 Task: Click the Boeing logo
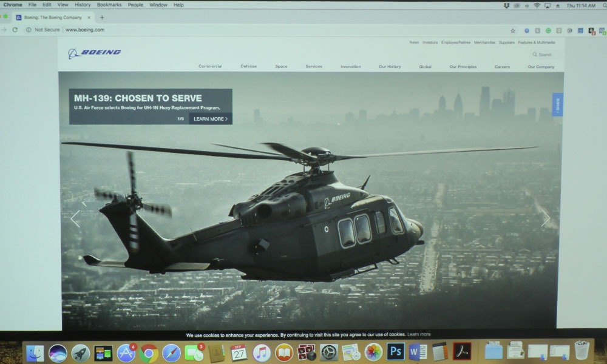(95, 53)
